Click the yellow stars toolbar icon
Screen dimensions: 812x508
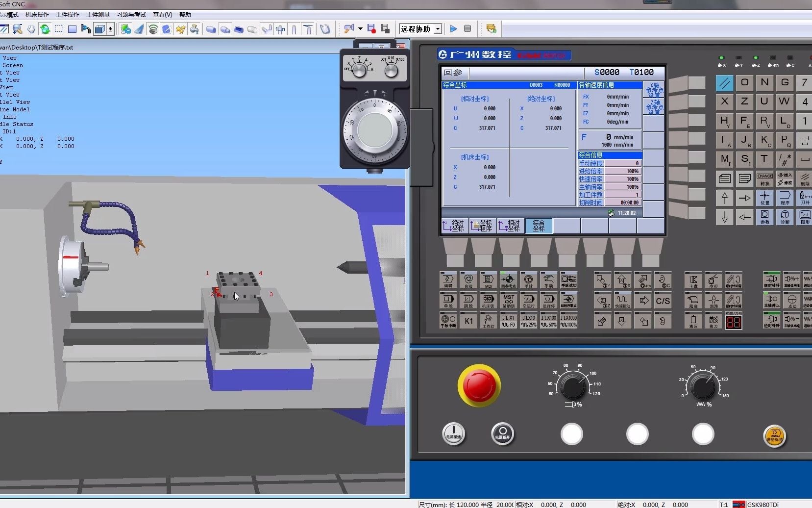pos(181,29)
